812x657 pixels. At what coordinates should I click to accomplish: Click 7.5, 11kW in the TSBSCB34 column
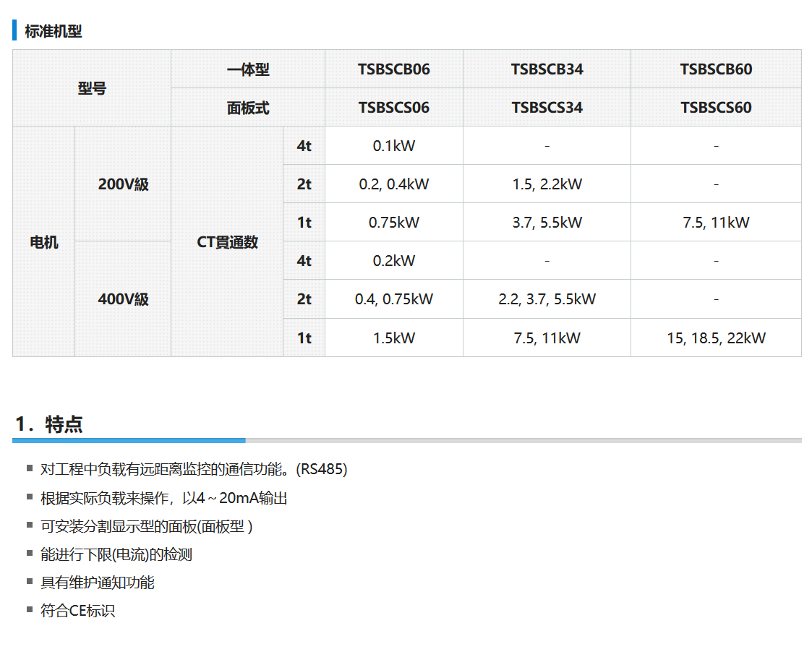point(547,338)
